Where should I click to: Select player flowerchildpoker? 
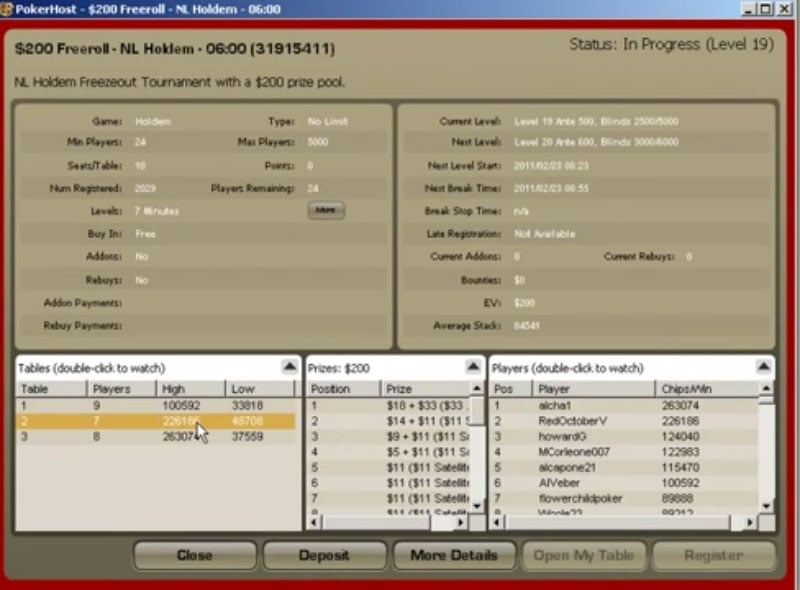point(624,499)
